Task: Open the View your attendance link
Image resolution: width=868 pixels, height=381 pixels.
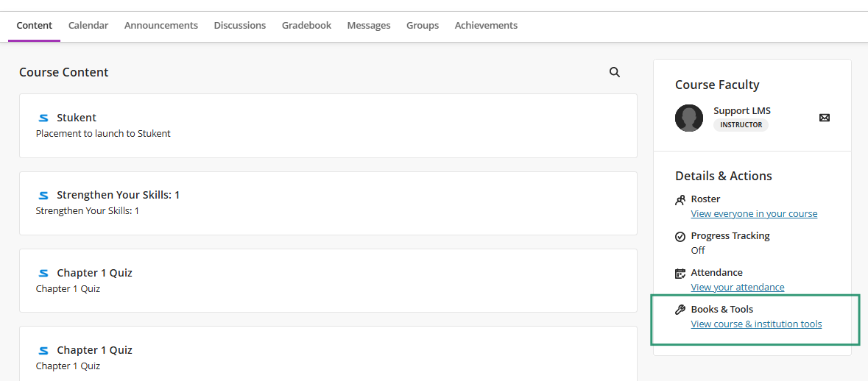Action: click(738, 287)
